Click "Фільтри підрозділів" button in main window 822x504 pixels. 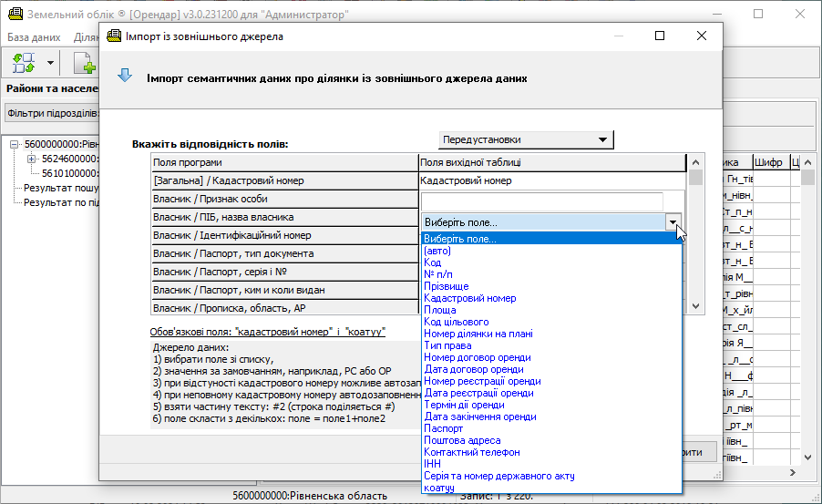point(52,113)
